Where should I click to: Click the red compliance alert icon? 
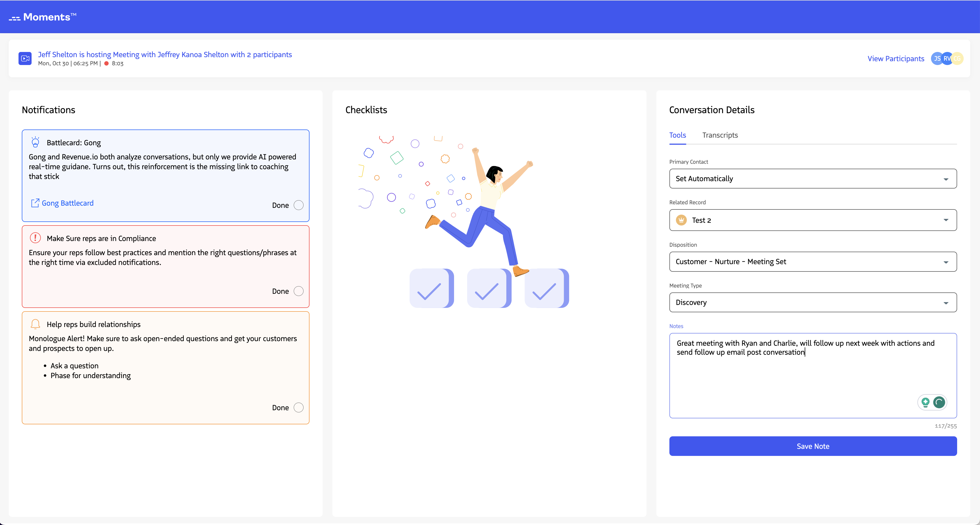click(35, 238)
